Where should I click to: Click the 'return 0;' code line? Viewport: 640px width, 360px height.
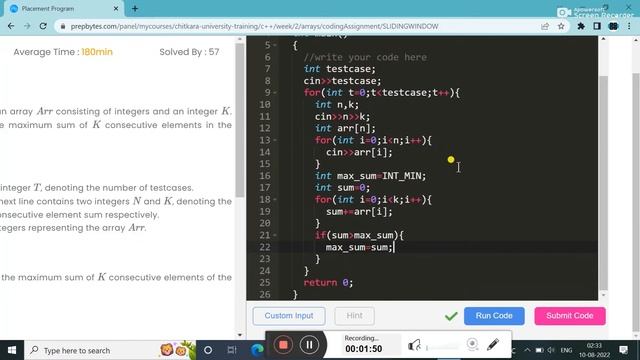coord(328,282)
